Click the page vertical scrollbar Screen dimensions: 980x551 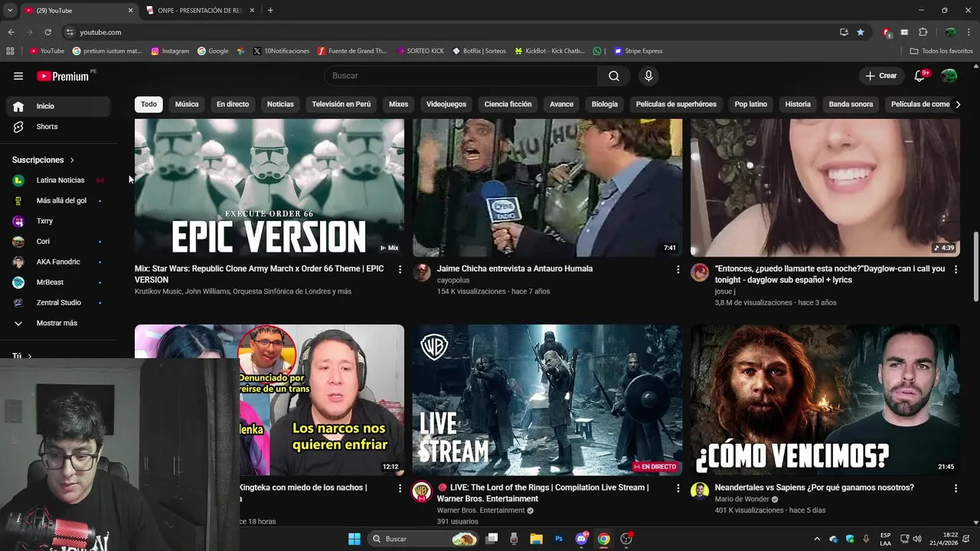[x=975, y=267]
